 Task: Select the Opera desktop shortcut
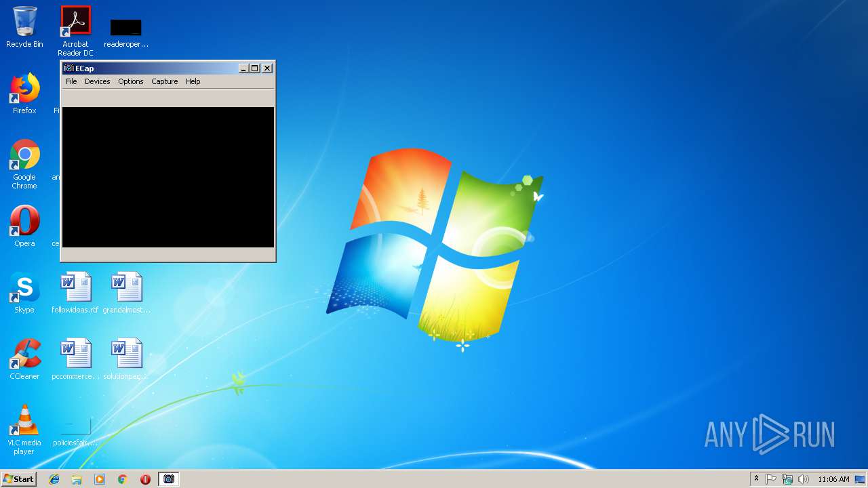click(24, 226)
